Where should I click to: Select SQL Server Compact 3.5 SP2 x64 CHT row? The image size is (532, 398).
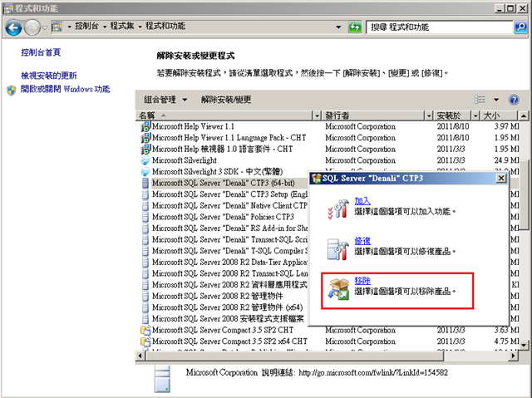click(x=329, y=341)
